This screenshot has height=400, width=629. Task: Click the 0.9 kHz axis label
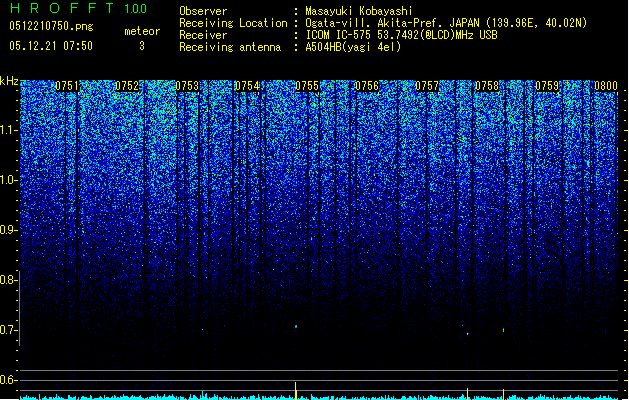click(x=8, y=230)
